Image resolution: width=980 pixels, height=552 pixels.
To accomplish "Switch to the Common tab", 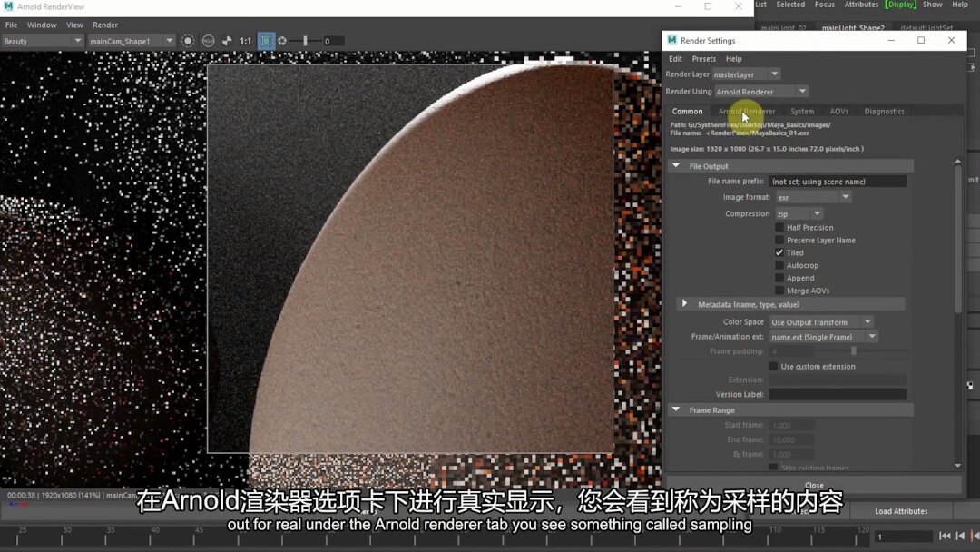I will (x=688, y=112).
